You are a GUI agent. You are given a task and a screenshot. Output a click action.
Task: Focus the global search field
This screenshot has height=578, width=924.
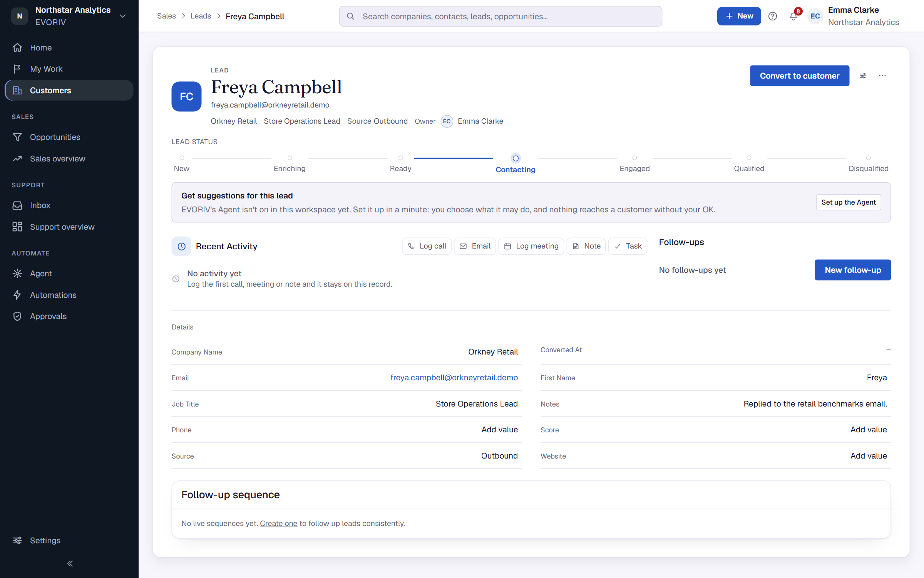click(x=500, y=16)
